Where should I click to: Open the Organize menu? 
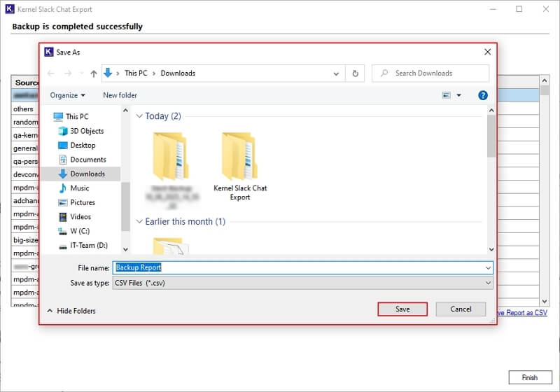pyautogui.click(x=67, y=95)
